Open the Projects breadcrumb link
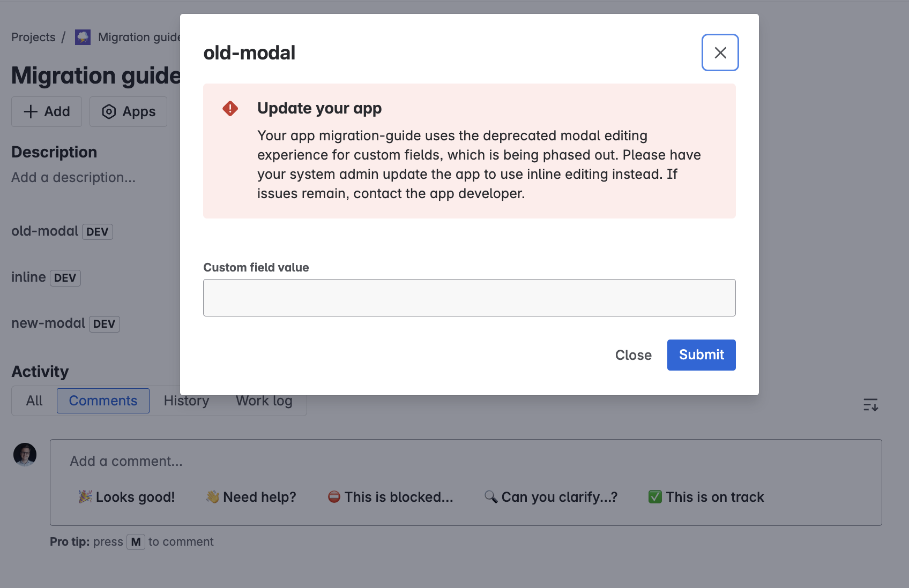909x588 pixels. tap(33, 37)
